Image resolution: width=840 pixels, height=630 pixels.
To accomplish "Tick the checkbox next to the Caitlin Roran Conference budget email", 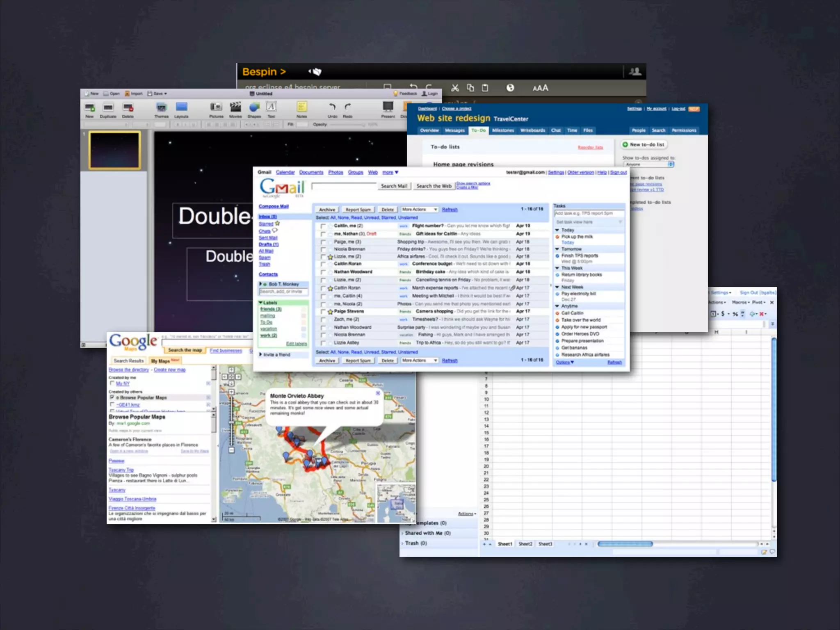I will pyautogui.click(x=323, y=264).
